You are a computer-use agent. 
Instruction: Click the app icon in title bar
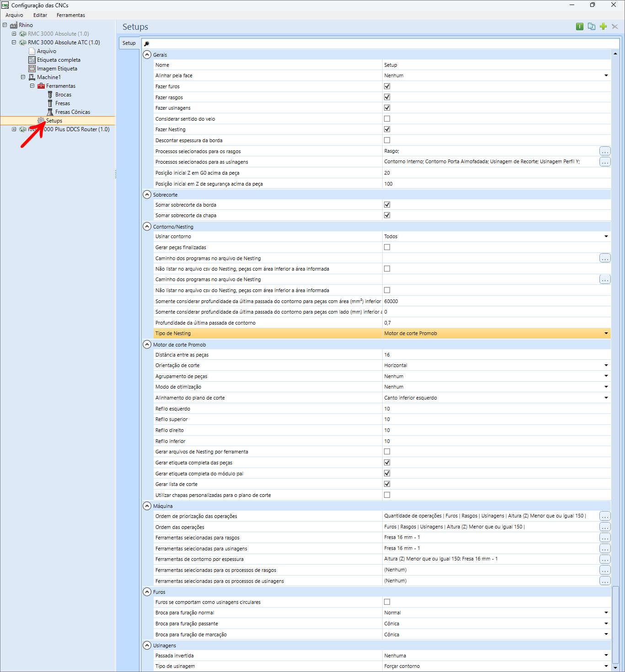[x=5, y=5]
